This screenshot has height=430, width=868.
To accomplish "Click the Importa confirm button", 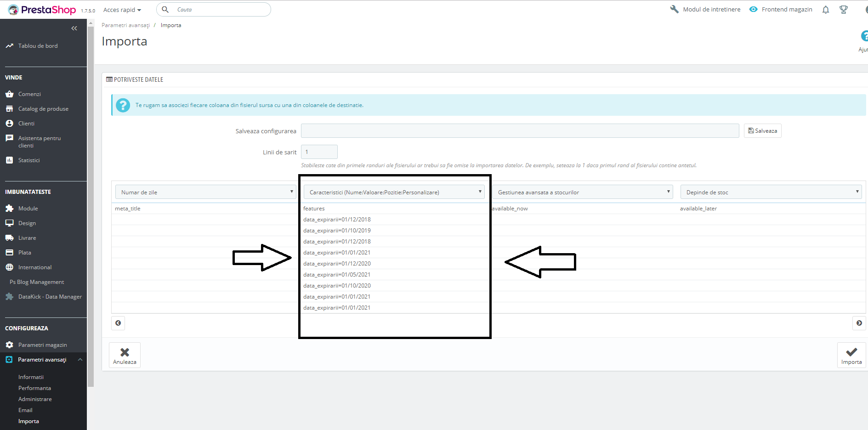I will (851, 355).
